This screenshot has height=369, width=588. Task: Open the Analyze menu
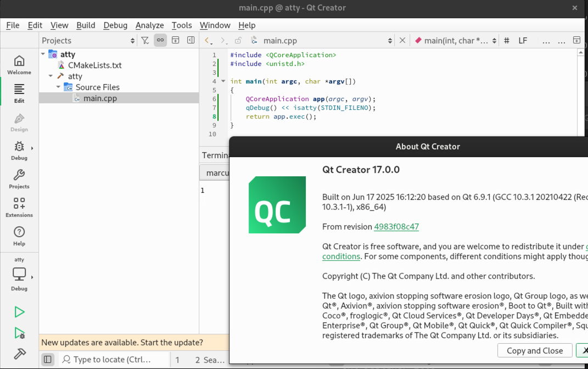[x=150, y=25]
